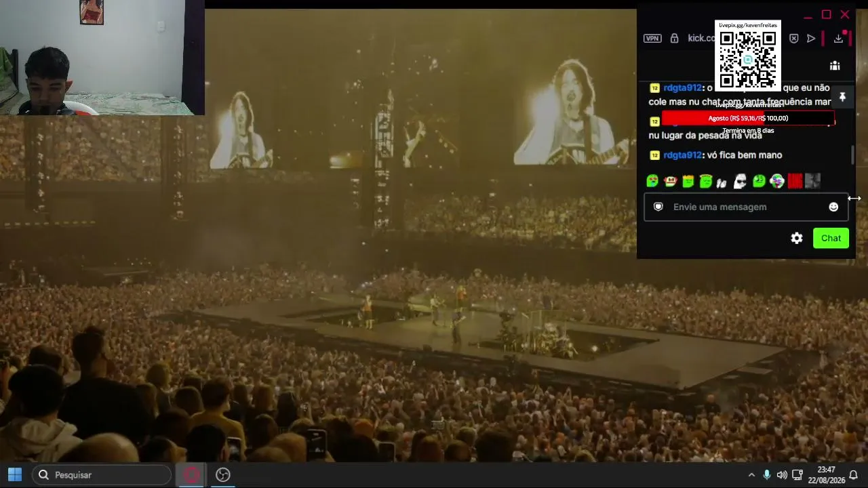Viewport: 868px width, 488px height.
Task: Open the OBS Studio taskbar icon
Action: 223,475
